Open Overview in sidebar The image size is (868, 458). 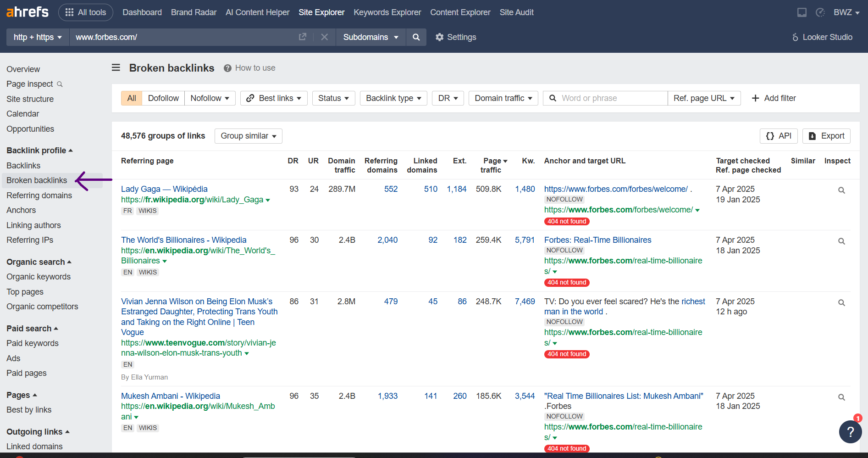click(x=23, y=69)
